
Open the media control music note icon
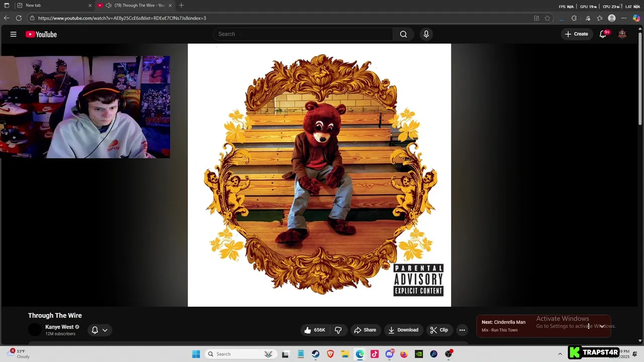[588, 18]
